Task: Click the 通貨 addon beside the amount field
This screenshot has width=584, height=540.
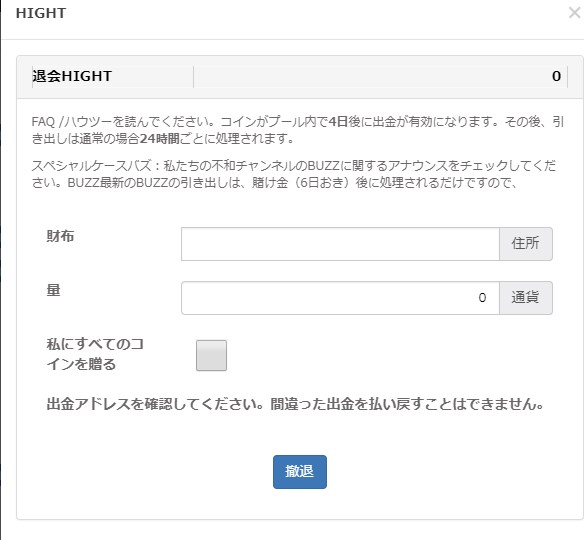Action: tap(526, 298)
